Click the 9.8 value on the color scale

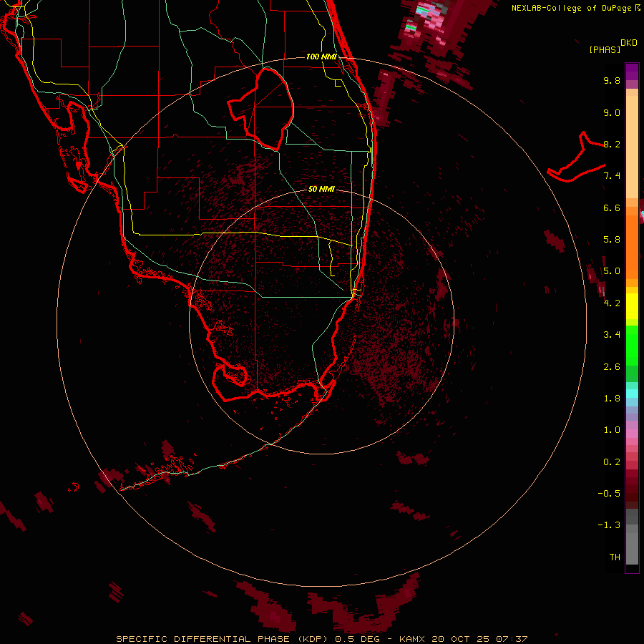[612, 80]
